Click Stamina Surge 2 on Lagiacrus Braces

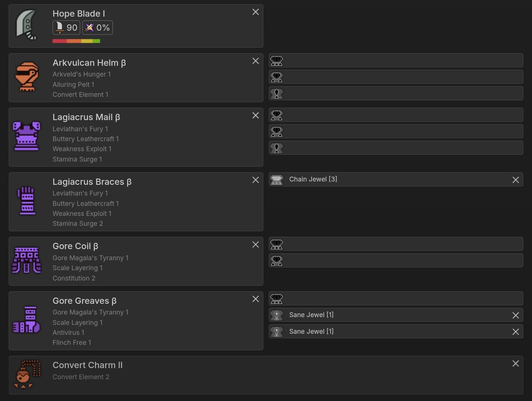coord(78,224)
